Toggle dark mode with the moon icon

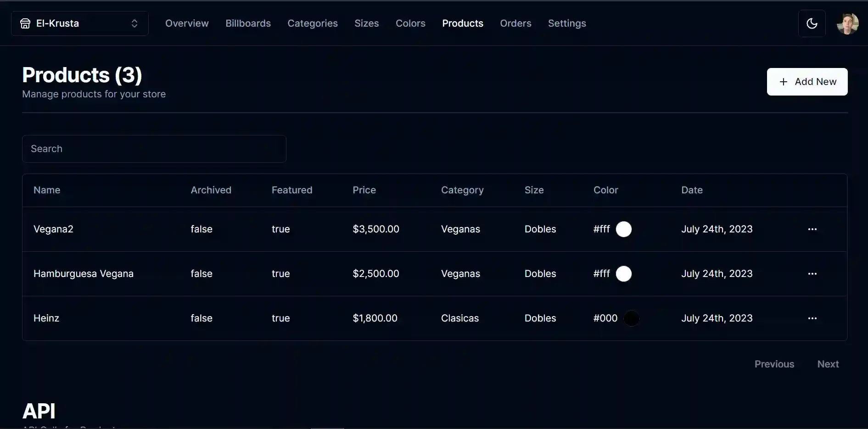point(812,23)
